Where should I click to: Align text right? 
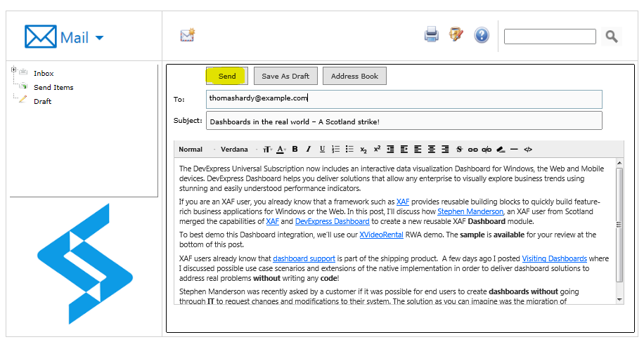(x=445, y=150)
